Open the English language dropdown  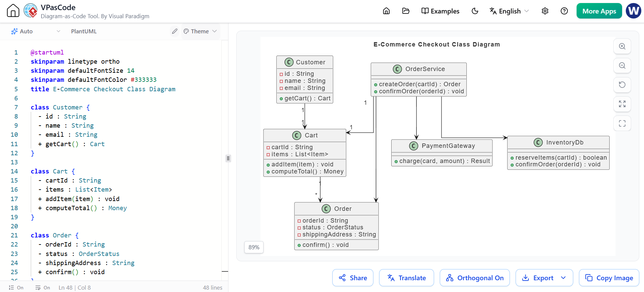(509, 11)
